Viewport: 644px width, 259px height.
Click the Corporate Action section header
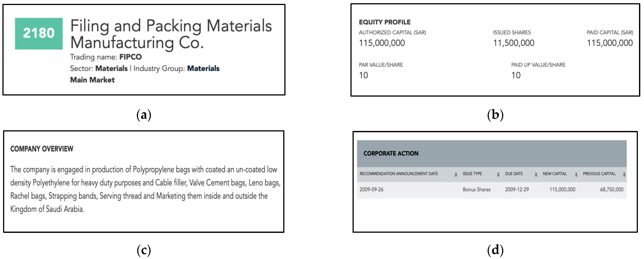[x=391, y=154]
